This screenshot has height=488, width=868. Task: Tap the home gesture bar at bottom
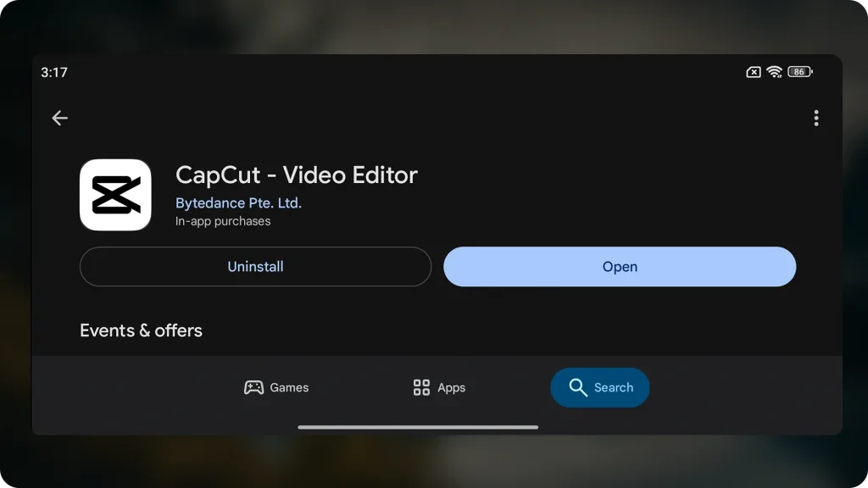(x=418, y=427)
